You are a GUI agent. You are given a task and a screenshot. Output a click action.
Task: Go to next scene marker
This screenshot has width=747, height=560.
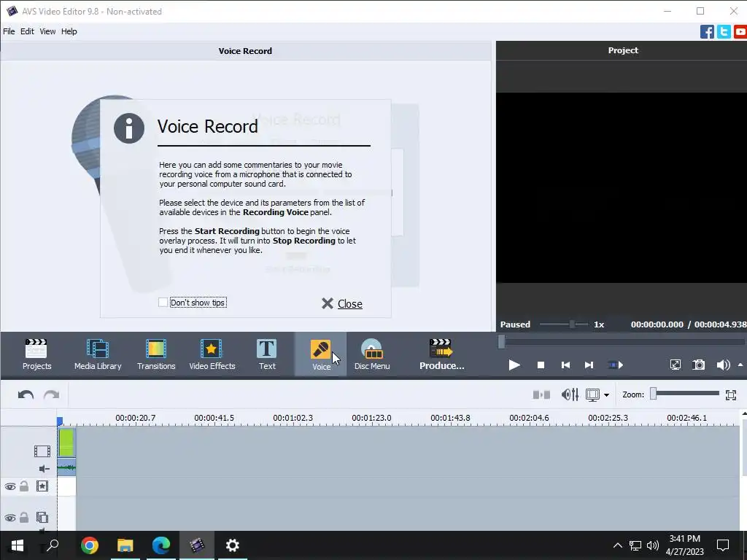tap(616, 365)
